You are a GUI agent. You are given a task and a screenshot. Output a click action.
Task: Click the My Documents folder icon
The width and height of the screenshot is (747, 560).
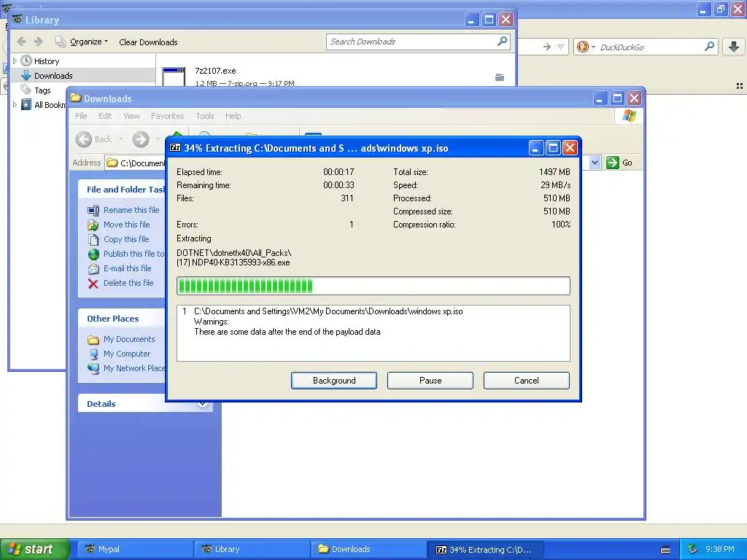pyautogui.click(x=93, y=340)
